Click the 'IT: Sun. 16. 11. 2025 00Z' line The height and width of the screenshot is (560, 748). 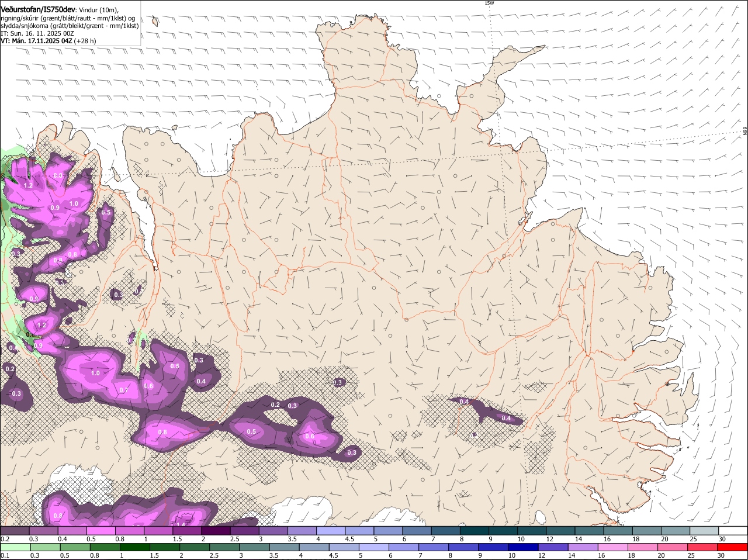(37, 33)
